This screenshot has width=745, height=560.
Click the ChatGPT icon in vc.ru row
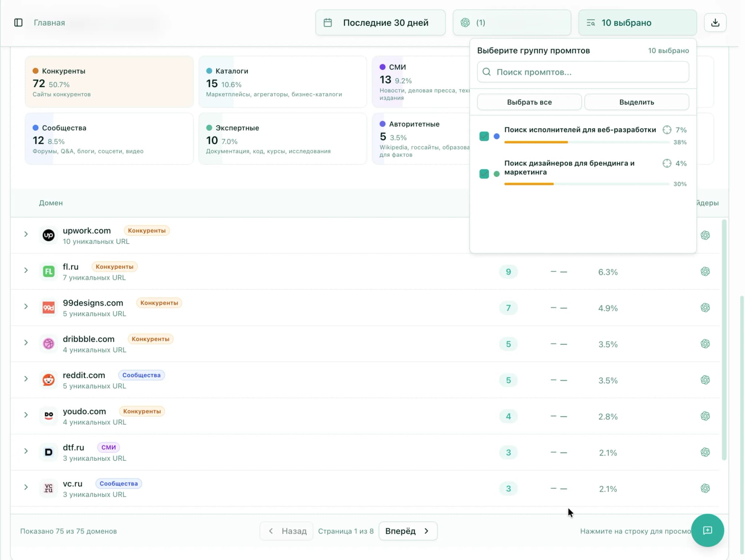point(705,488)
